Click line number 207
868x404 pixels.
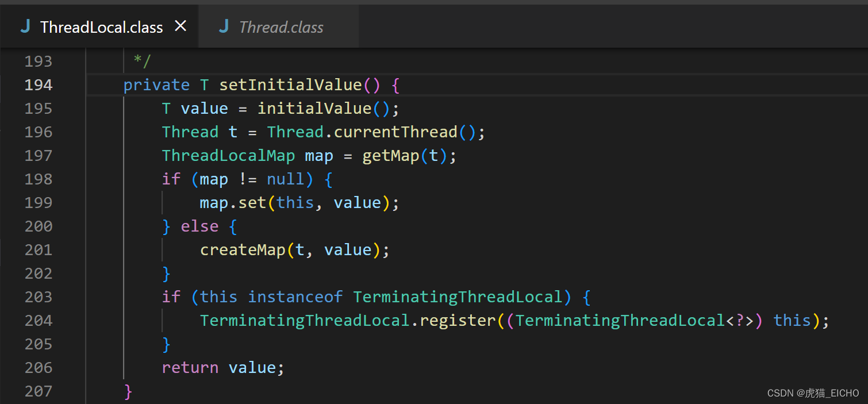[39, 391]
